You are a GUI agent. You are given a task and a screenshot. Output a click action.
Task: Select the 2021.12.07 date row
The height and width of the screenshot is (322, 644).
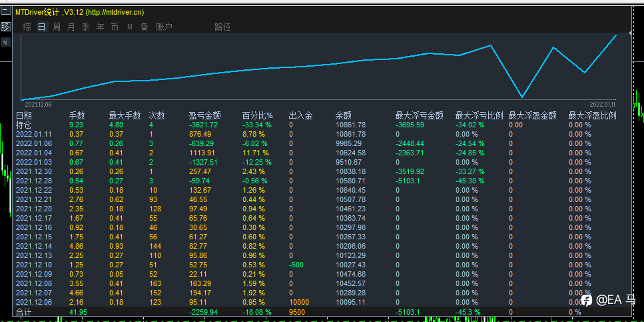[x=322, y=293]
